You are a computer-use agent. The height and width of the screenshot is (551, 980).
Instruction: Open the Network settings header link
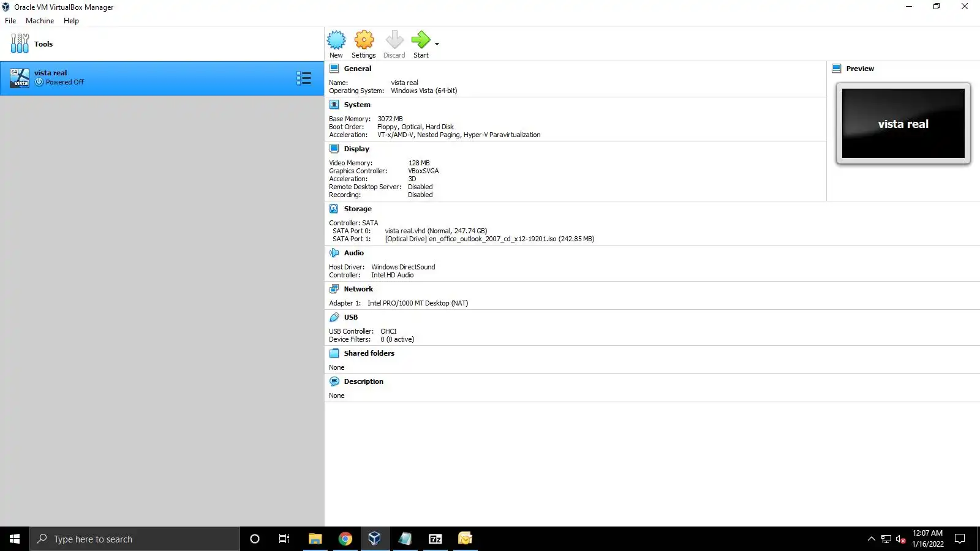[x=358, y=289]
